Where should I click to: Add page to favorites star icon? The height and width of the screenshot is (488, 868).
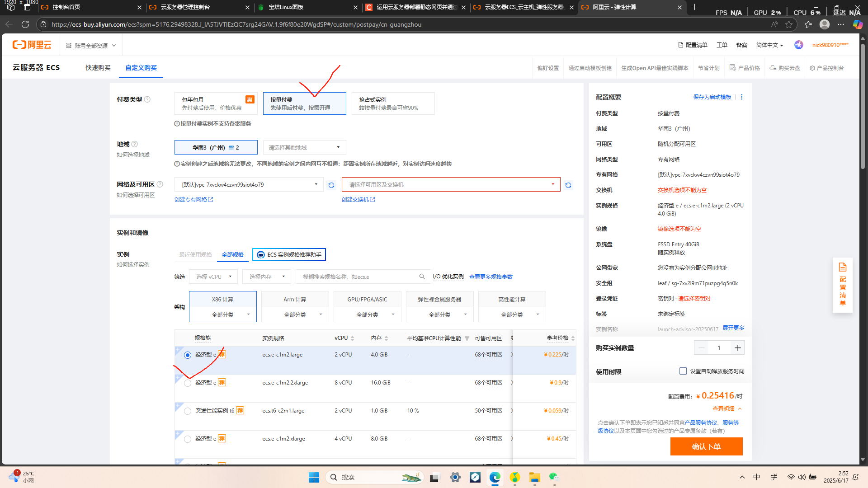(789, 24)
